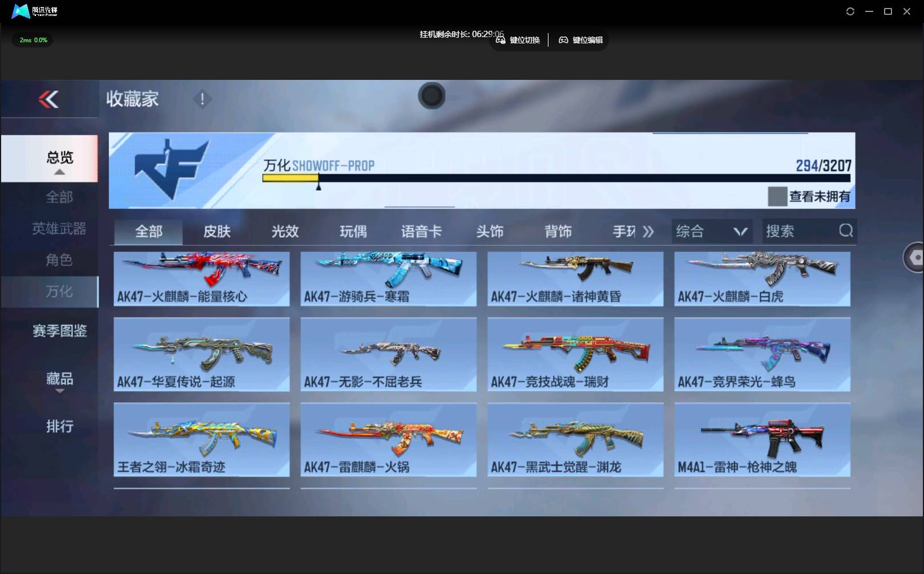Image resolution: width=924 pixels, height=574 pixels.
Task: Click the 键位切换 key switch icon
Action: point(501,40)
